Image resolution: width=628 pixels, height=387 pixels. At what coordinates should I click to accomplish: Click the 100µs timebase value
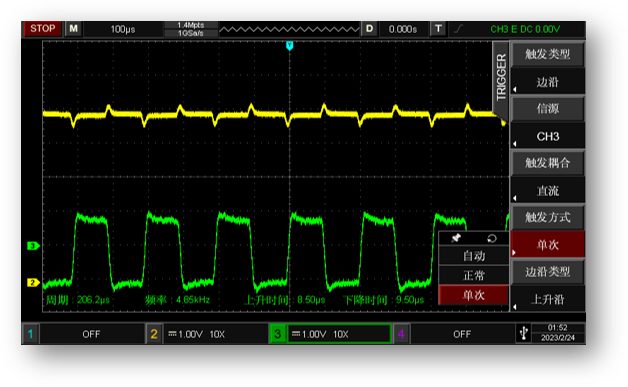(123, 29)
